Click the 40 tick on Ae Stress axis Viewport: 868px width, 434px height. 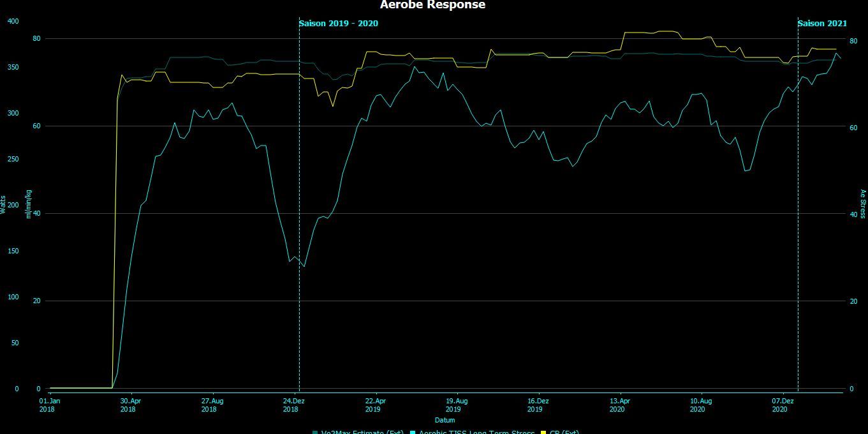point(853,214)
